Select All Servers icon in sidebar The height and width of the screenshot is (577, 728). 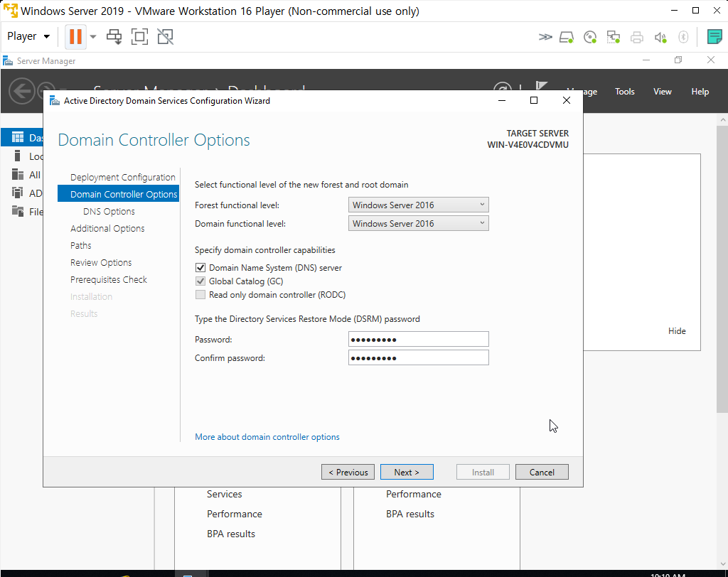pyautogui.click(x=18, y=175)
